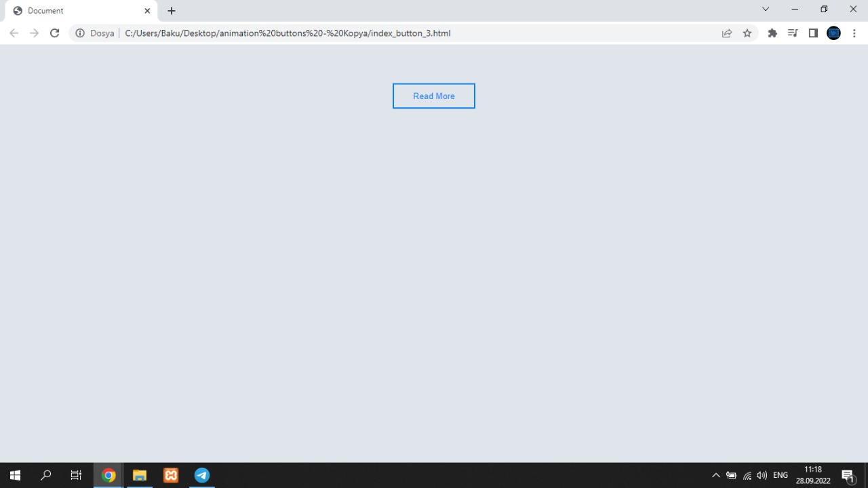The height and width of the screenshot is (488, 868).
Task: Open the Extensions puzzle icon
Action: (x=772, y=33)
